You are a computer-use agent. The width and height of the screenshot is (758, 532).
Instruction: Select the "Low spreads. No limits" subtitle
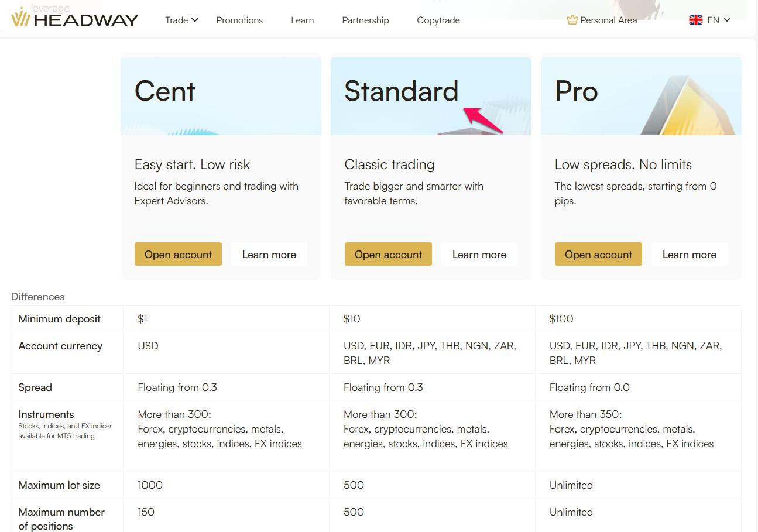tap(623, 164)
